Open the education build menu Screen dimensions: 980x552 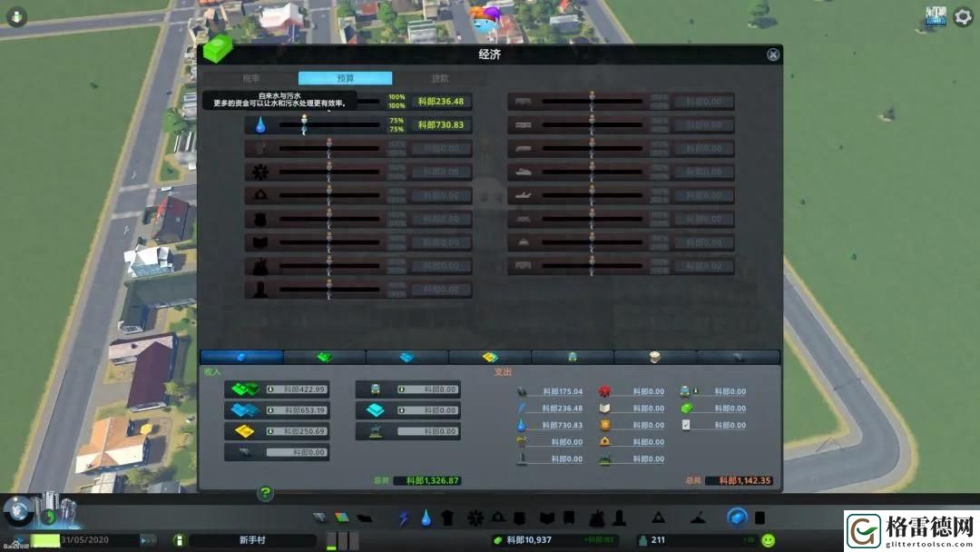click(547, 517)
